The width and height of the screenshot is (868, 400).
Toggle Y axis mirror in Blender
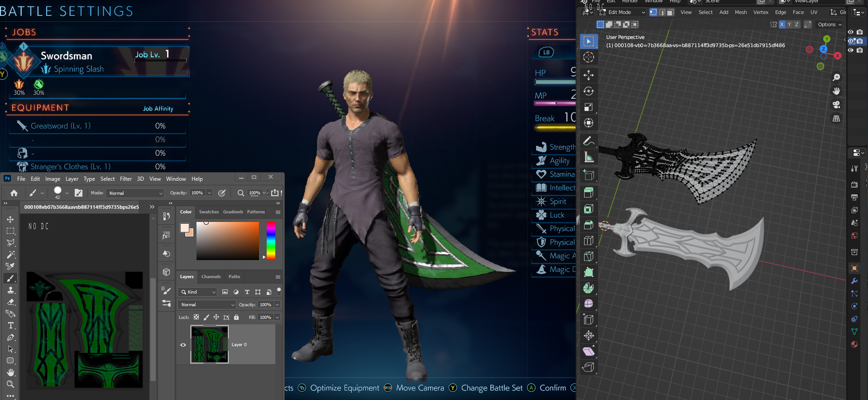pyautogui.click(x=789, y=24)
